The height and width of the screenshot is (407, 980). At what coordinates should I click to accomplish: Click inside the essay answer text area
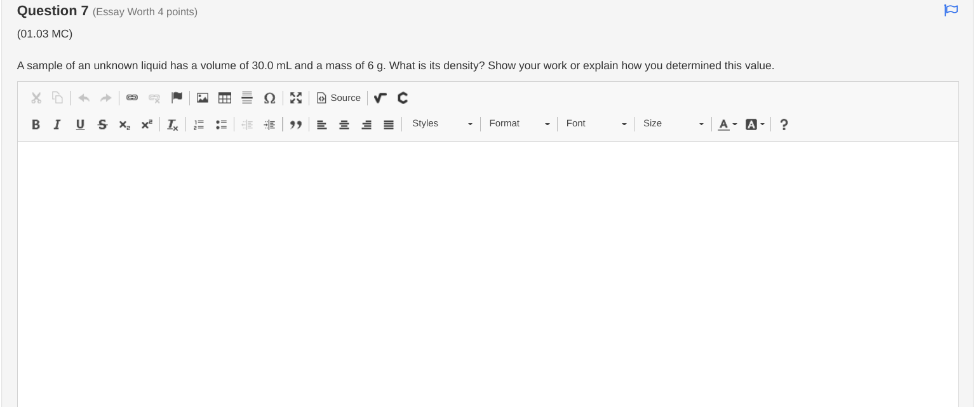[x=488, y=273]
